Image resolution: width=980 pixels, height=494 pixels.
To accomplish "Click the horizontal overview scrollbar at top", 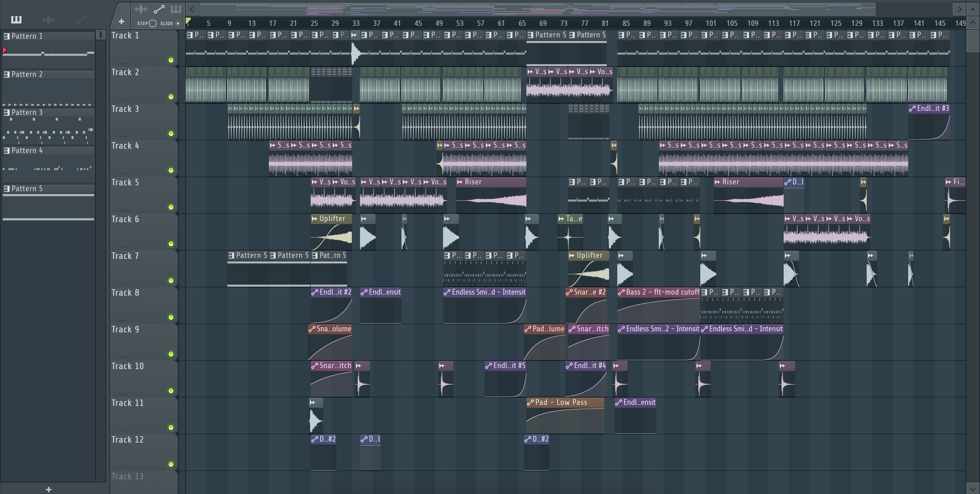I will (537, 9).
